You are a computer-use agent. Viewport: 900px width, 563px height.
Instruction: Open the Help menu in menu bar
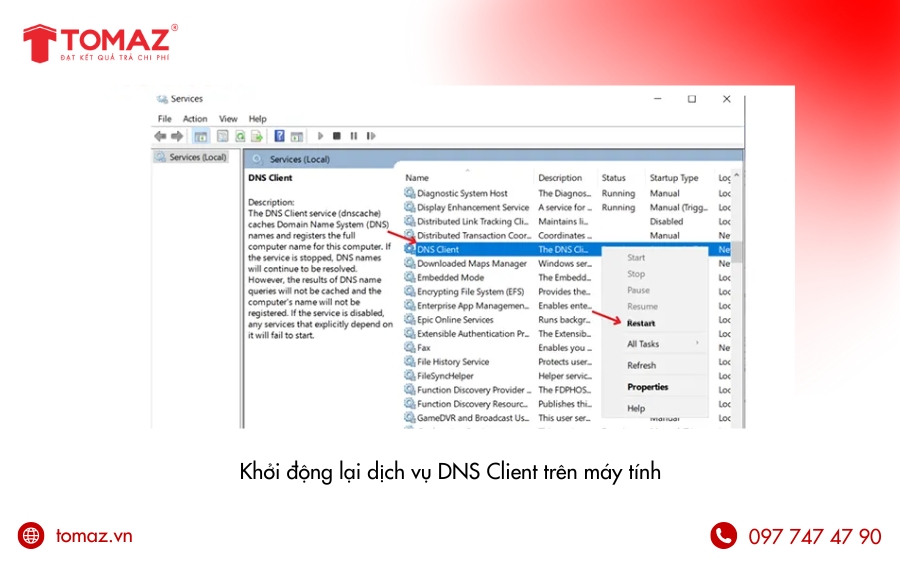(x=258, y=119)
